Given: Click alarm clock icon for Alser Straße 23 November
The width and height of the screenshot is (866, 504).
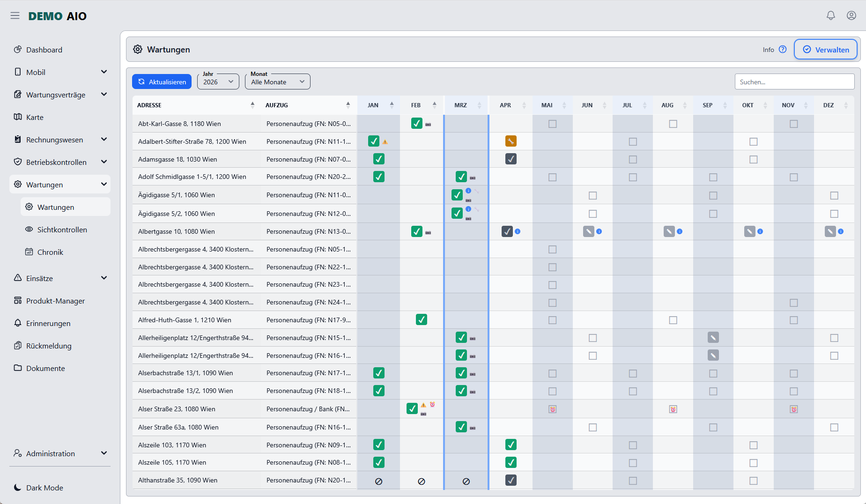Looking at the screenshot, I should tap(794, 409).
